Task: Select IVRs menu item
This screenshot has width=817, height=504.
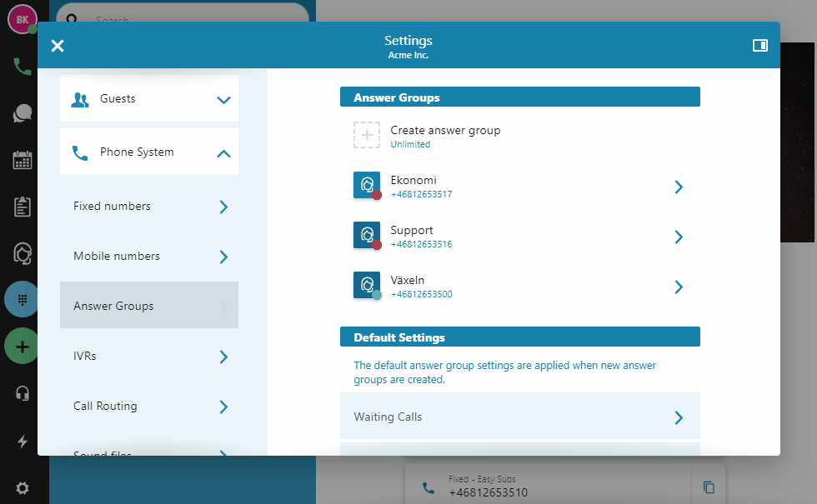Action: (x=149, y=357)
